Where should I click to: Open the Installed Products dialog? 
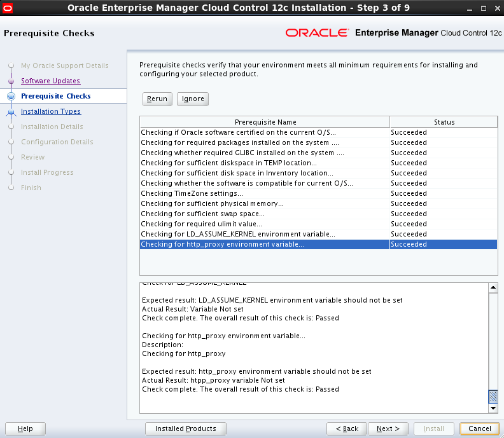[x=185, y=428]
